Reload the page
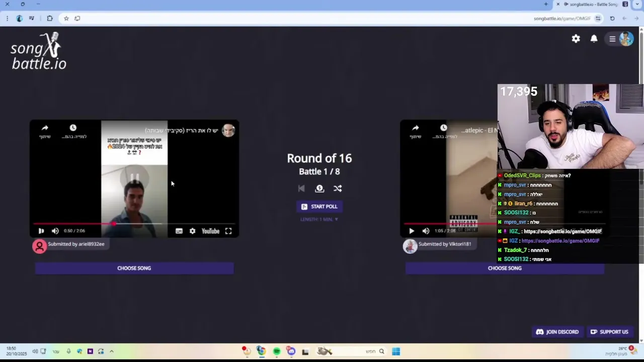Screen dimensions: 644x362 (x=612, y=19)
